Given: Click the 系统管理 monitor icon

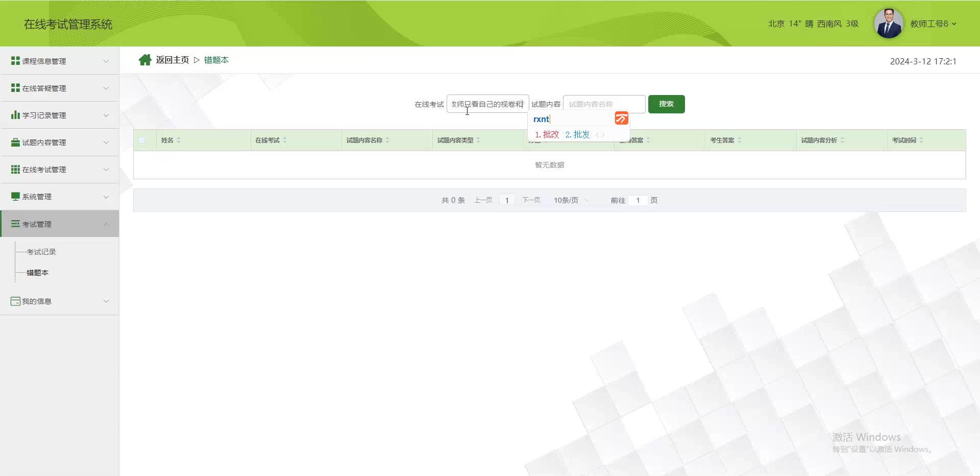Looking at the screenshot, I should (15, 196).
